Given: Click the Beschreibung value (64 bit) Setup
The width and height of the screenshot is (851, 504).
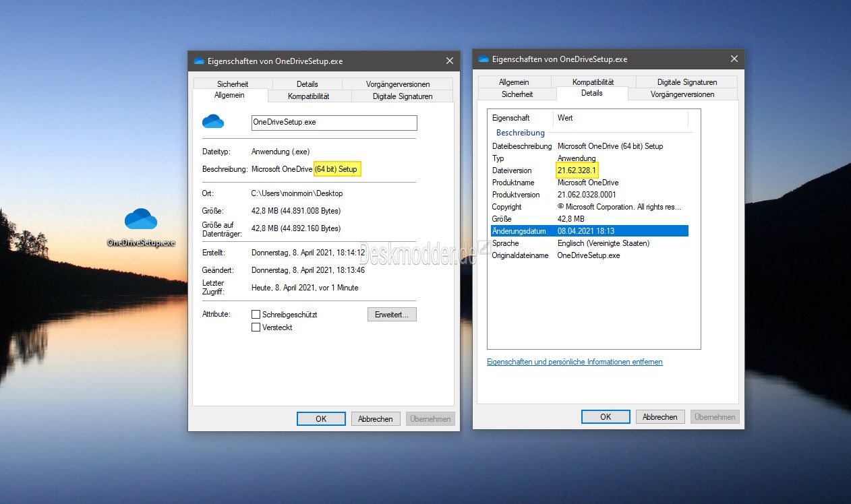Looking at the screenshot, I should pyautogui.click(x=337, y=169).
